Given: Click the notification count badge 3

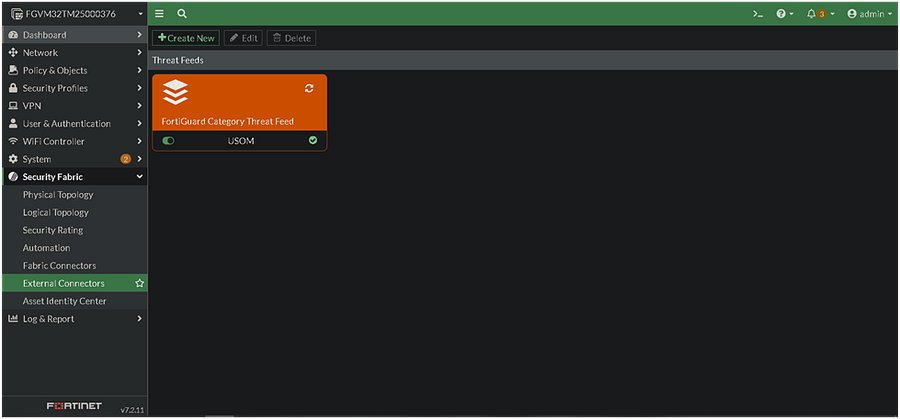Looking at the screenshot, I should click(x=821, y=14).
